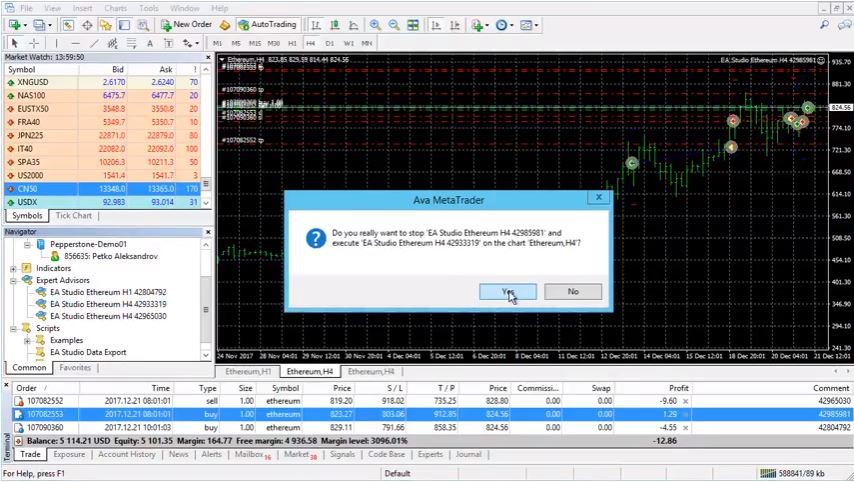Open the MetaEditor yellow book icon

pos(224,25)
